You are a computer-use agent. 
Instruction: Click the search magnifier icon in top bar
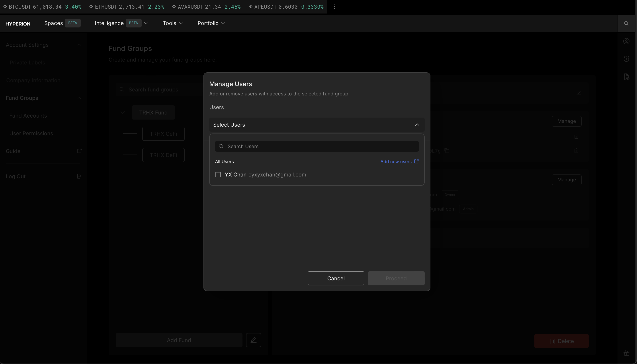point(626,23)
